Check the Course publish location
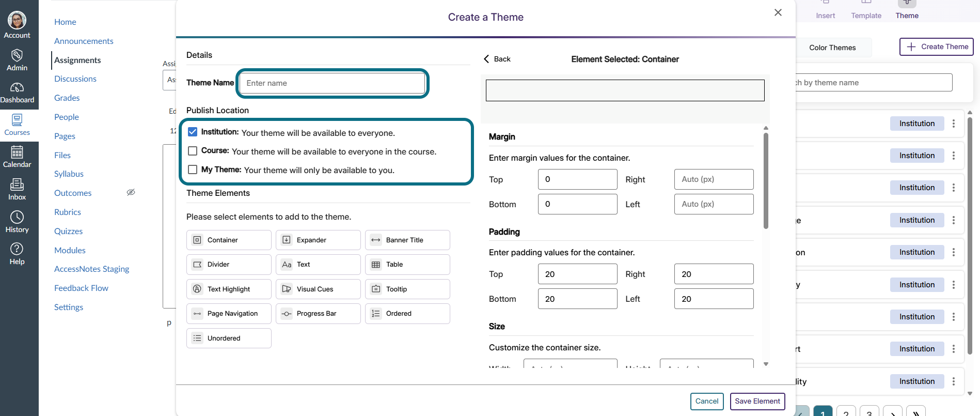The width and height of the screenshot is (980, 416). [193, 151]
